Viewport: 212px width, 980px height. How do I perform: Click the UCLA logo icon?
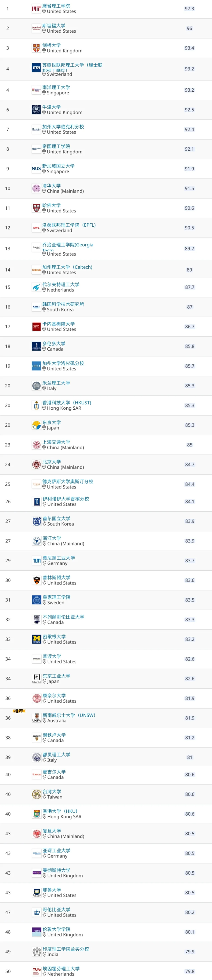[x=36, y=366]
